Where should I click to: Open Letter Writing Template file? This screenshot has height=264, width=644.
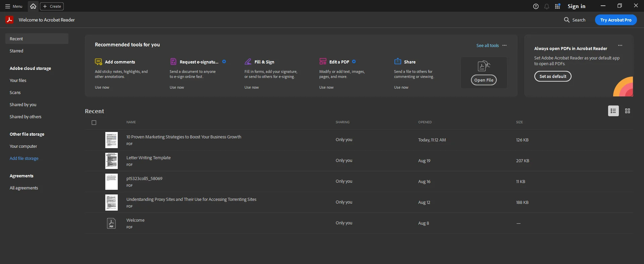(149, 158)
